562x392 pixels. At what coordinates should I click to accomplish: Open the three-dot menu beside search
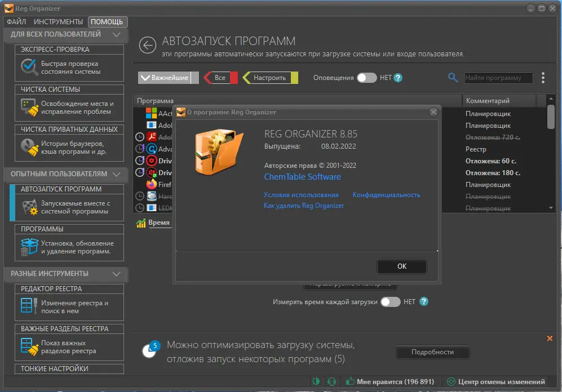click(542, 78)
